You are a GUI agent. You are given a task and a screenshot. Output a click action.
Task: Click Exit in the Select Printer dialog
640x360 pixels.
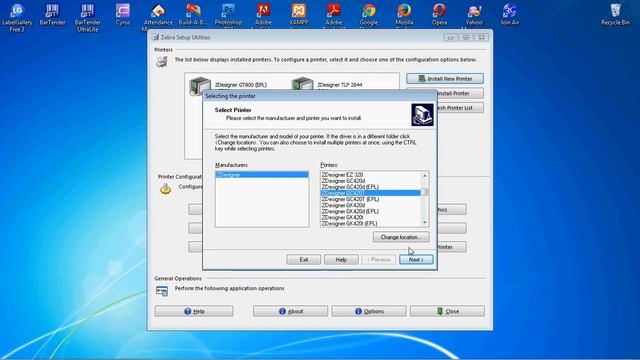point(304,260)
